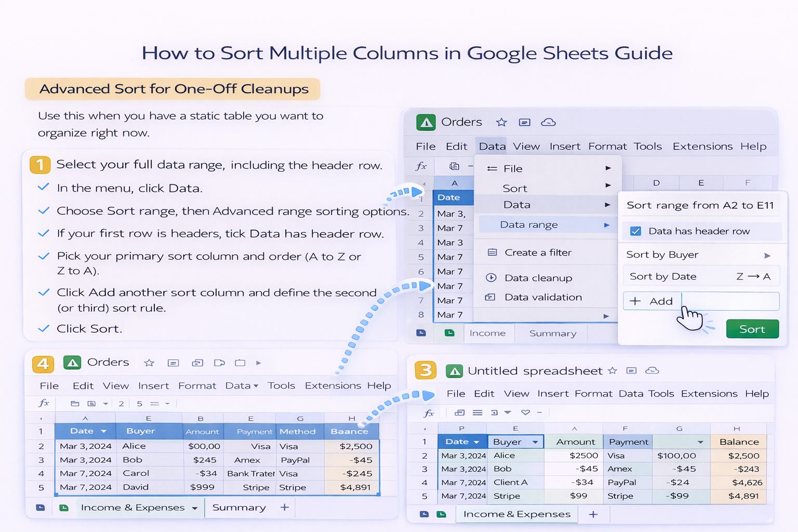Expand the Sort by Buyer submenu arrow
The image size is (798, 532).
point(767,255)
